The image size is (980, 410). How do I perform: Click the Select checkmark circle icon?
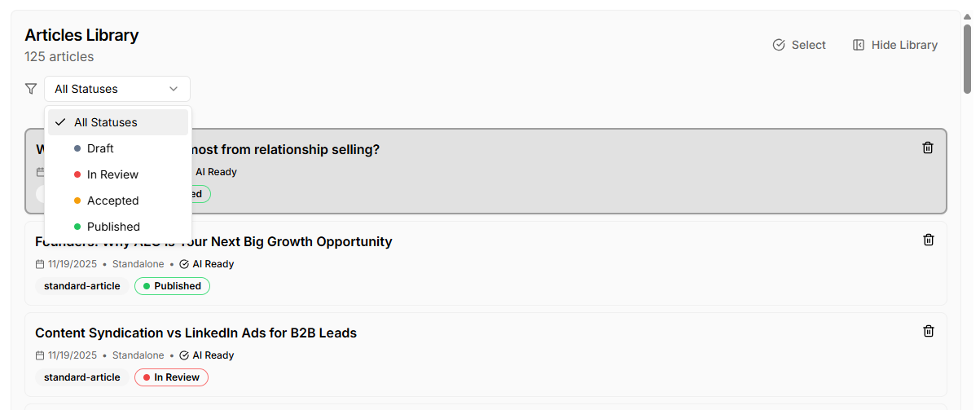click(779, 45)
